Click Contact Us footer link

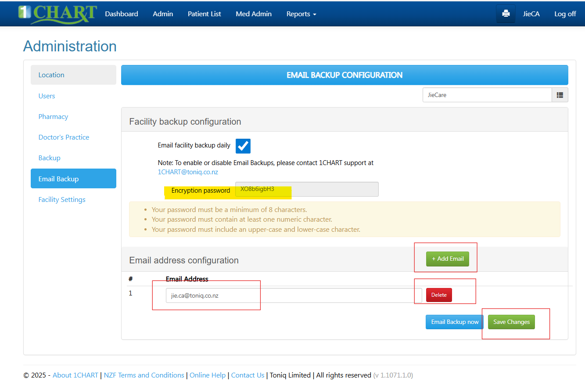tap(248, 375)
